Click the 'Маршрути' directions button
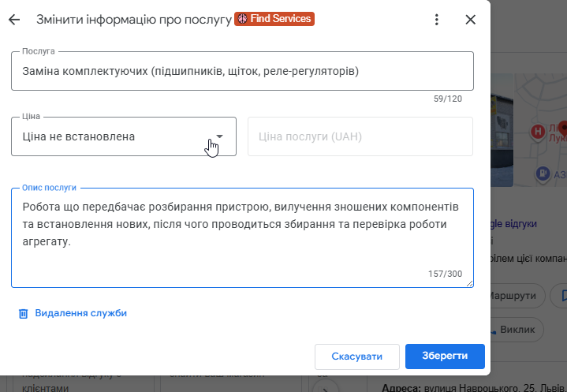 click(518, 296)
